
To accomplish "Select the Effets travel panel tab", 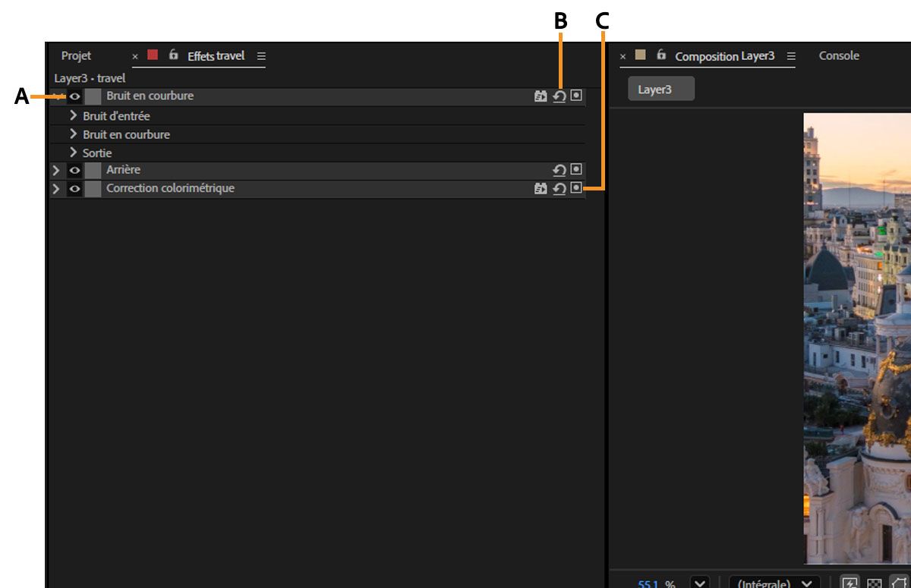I will 216,55.
